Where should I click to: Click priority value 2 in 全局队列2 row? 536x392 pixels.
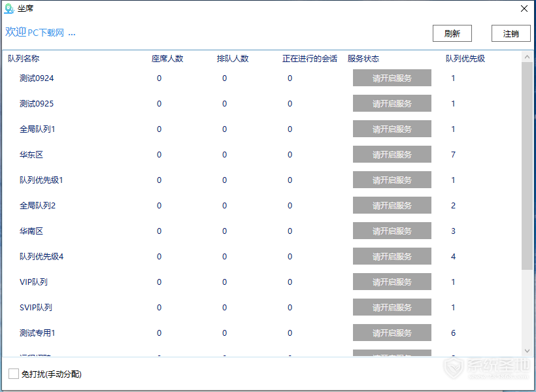coord(453,205)
